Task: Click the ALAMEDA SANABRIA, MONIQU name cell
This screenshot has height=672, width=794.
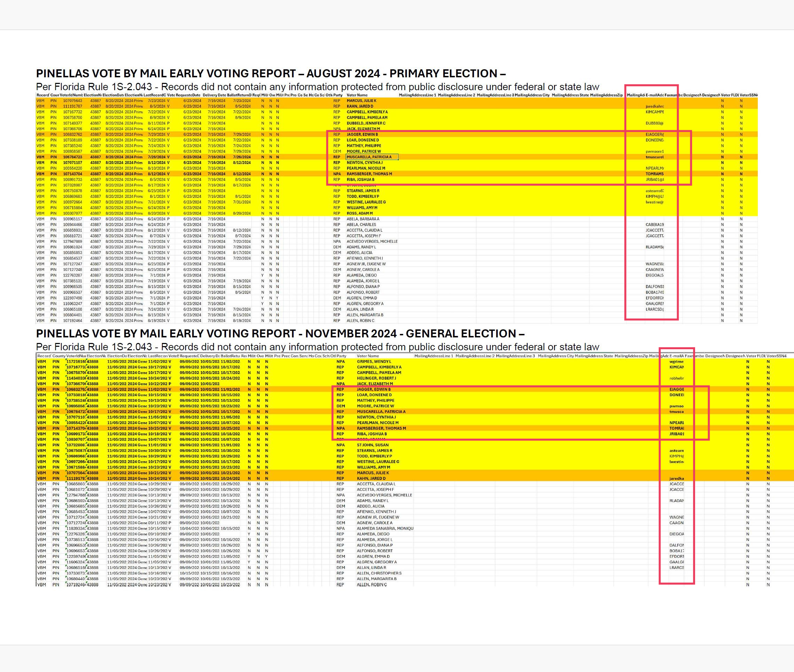Action: point(385,529)
